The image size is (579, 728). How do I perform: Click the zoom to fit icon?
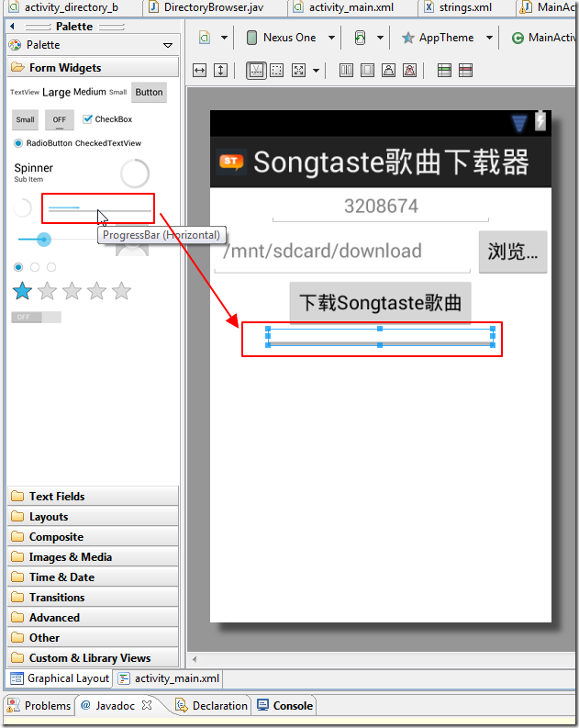click(x=298, y=71)
